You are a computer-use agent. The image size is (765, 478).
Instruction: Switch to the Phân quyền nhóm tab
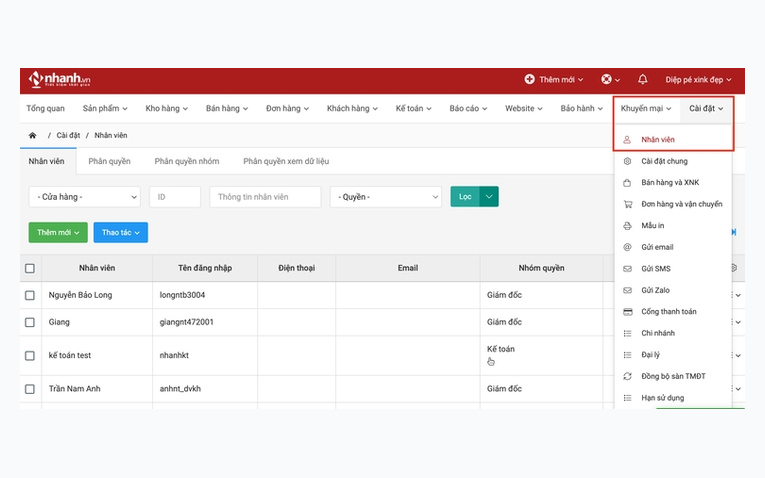pos(187,161)
